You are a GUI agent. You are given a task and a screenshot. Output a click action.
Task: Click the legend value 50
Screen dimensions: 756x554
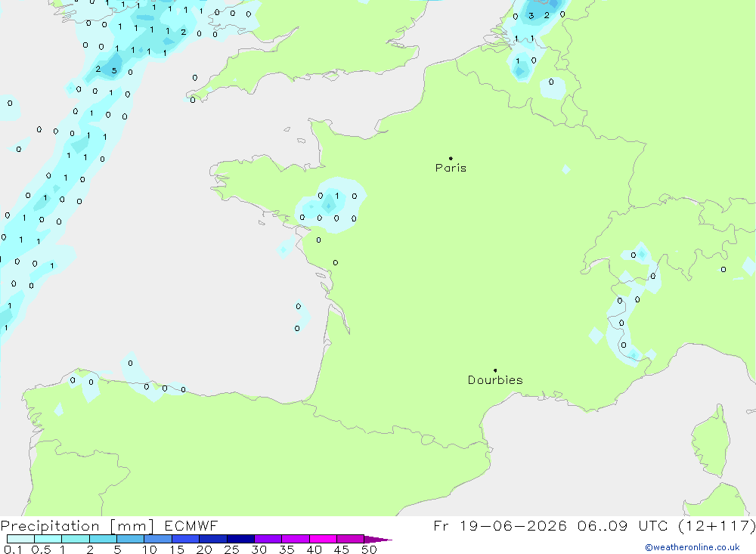(369, 549)
